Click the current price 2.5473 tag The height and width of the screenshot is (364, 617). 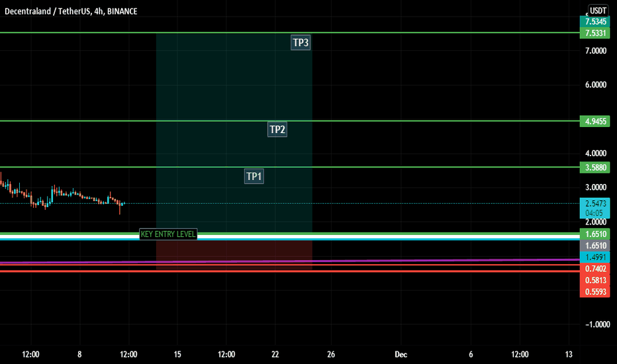pos(595,203)
